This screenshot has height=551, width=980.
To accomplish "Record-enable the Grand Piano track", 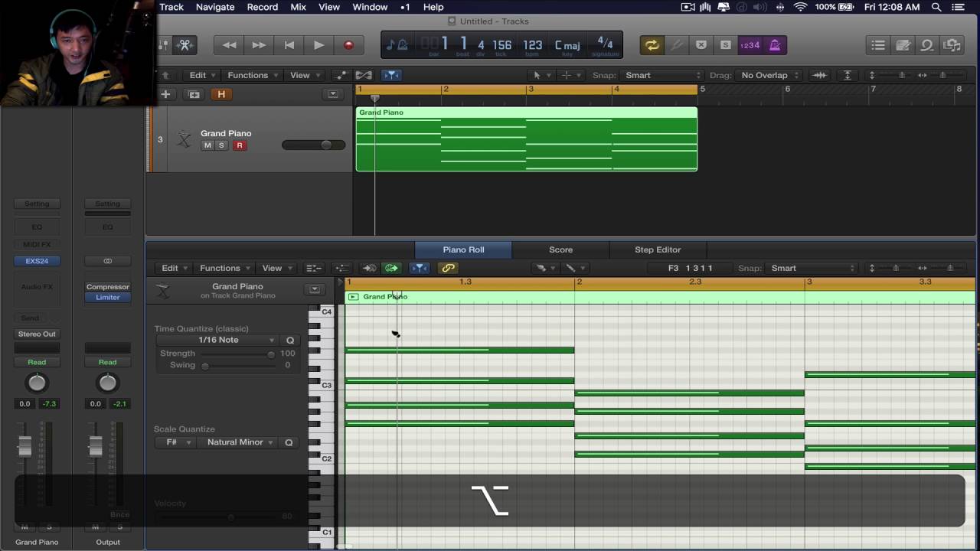I will click(239, 145).
